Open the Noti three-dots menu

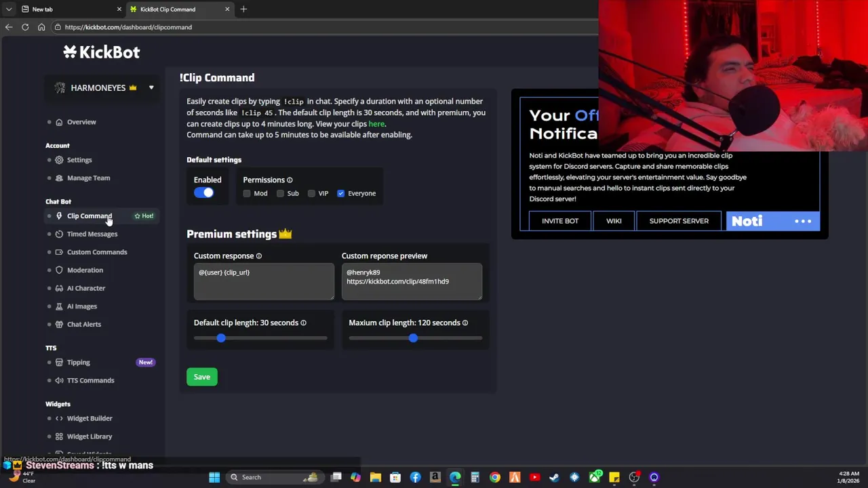click(803, 222)
